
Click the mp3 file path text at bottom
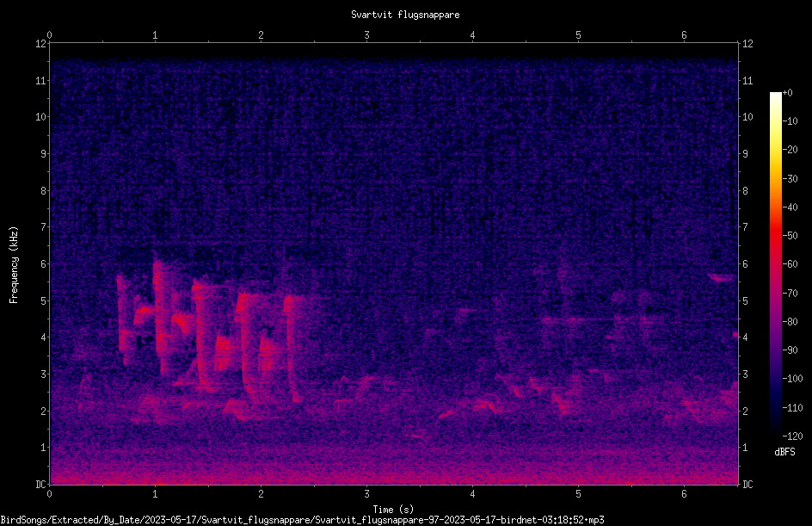pyautogui.click(x=303, y=520)
